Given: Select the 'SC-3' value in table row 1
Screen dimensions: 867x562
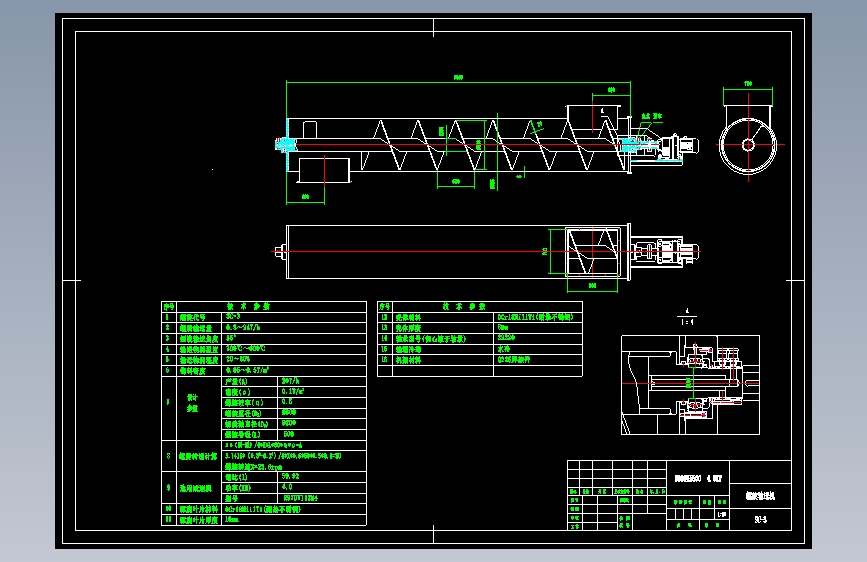Looking at the screenshot, I should coord(233,316).
